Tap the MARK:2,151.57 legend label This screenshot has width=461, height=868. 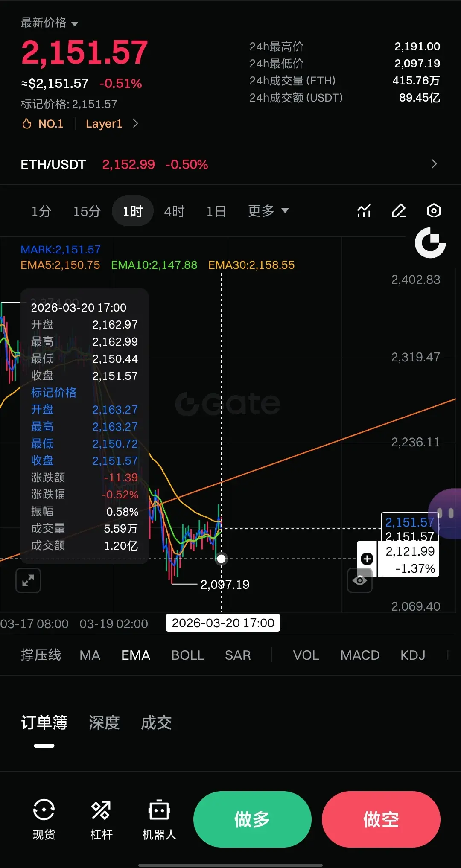coord(61,250)
